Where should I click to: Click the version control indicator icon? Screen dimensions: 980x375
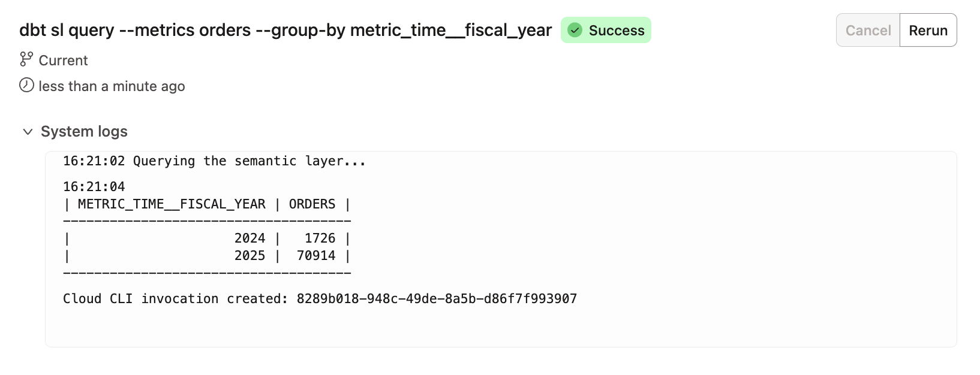pos(25,60)
